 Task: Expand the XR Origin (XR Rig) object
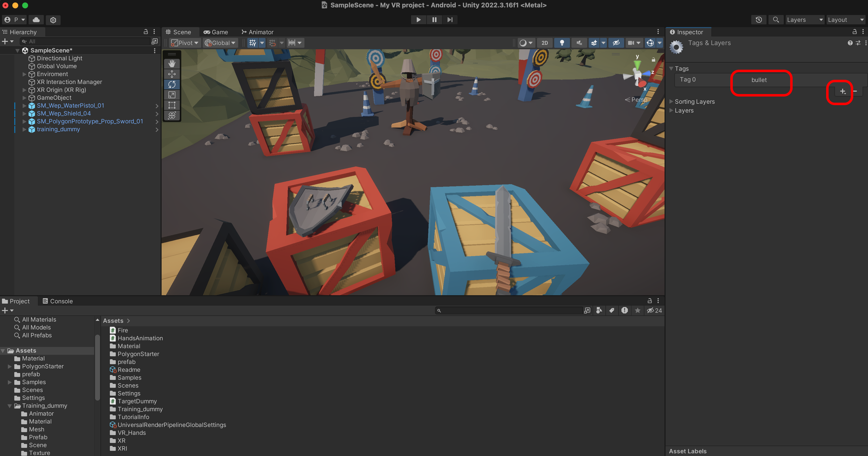tap(24, 90)
